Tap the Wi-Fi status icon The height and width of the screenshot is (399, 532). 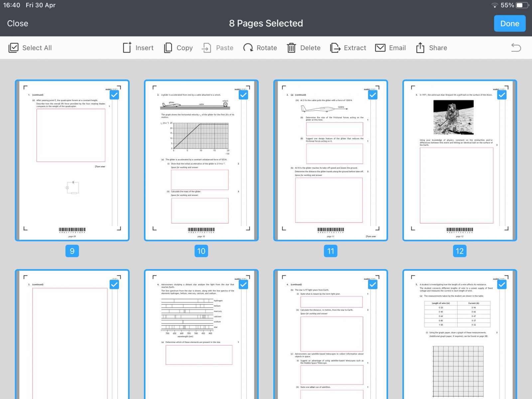495,5
